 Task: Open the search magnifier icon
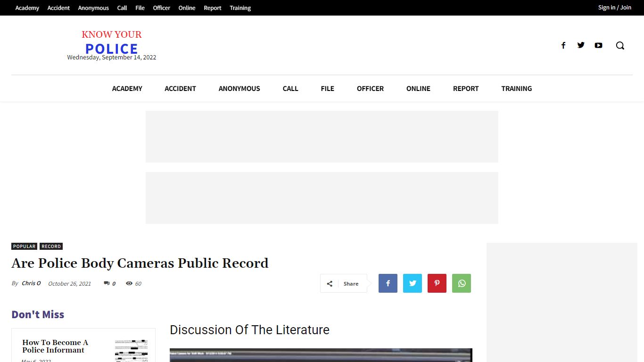(x=620, y=45)
